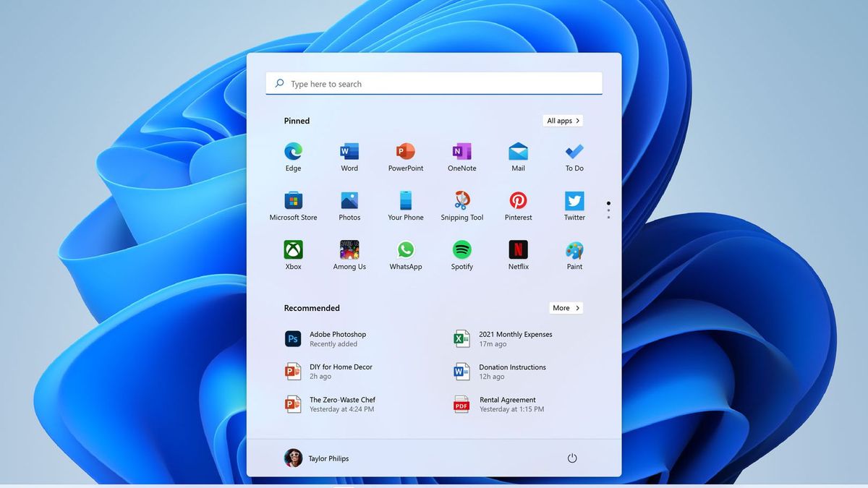Open Taylor Philips user profile picture
This screenshot has width=868, height=488.
pos(293,458)
